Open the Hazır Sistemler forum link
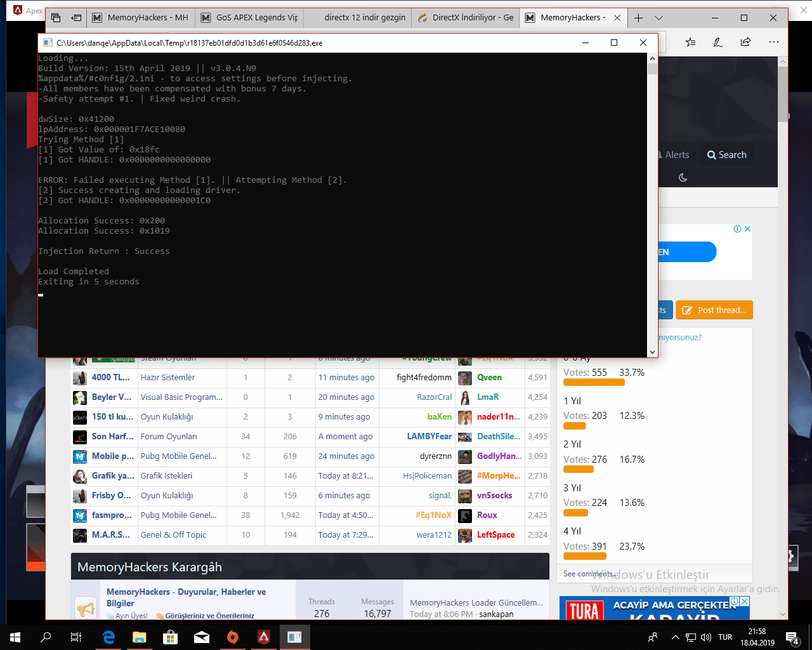The height and width of the screenshot is (650, 812). coord(168,377)
